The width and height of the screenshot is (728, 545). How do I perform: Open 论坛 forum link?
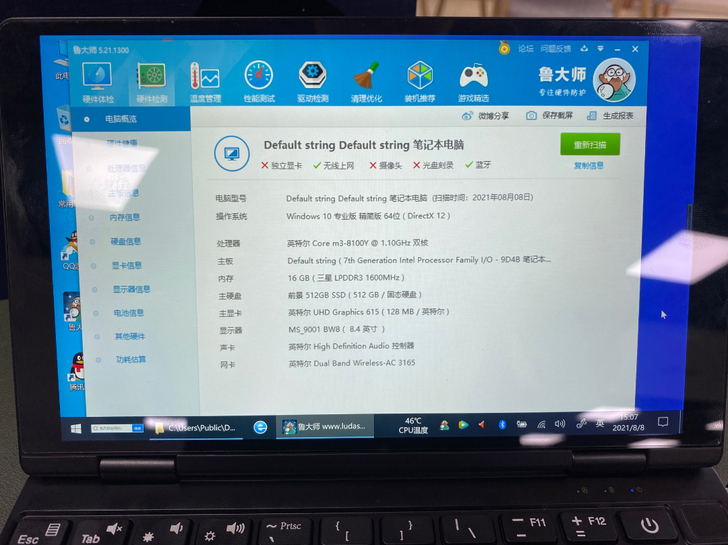click(526, 48)
